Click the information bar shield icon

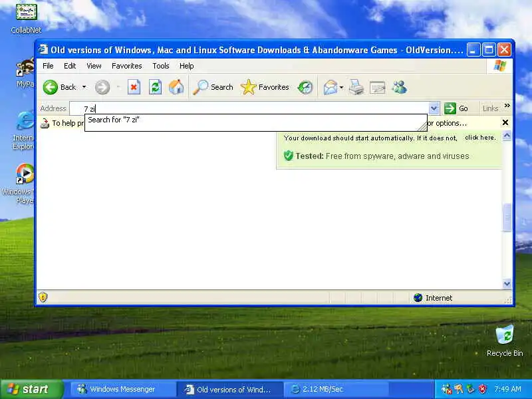(45, 123)
